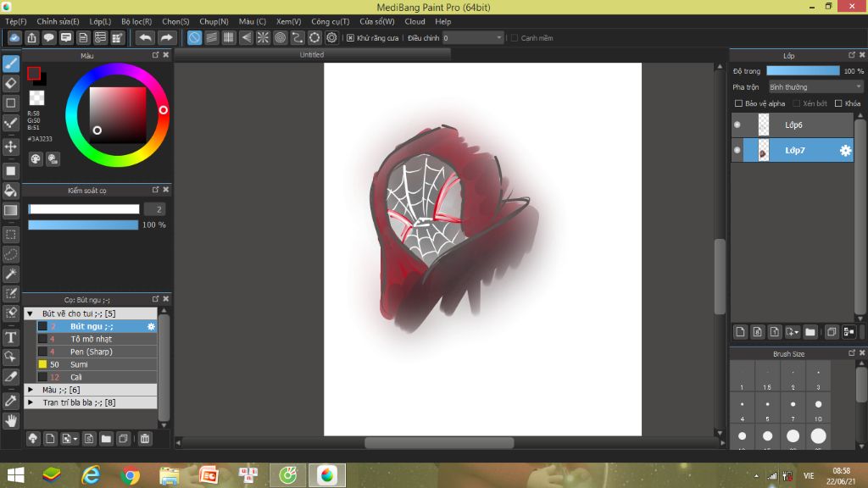This screenshot has height=488, width=868.
Task: Open Cloud menu
Action: (415, 21)
